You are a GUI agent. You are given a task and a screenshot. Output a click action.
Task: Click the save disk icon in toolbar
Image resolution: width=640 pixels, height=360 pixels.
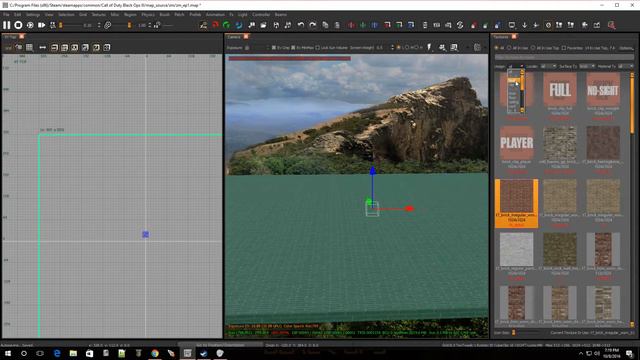click(x=276, y=25)
